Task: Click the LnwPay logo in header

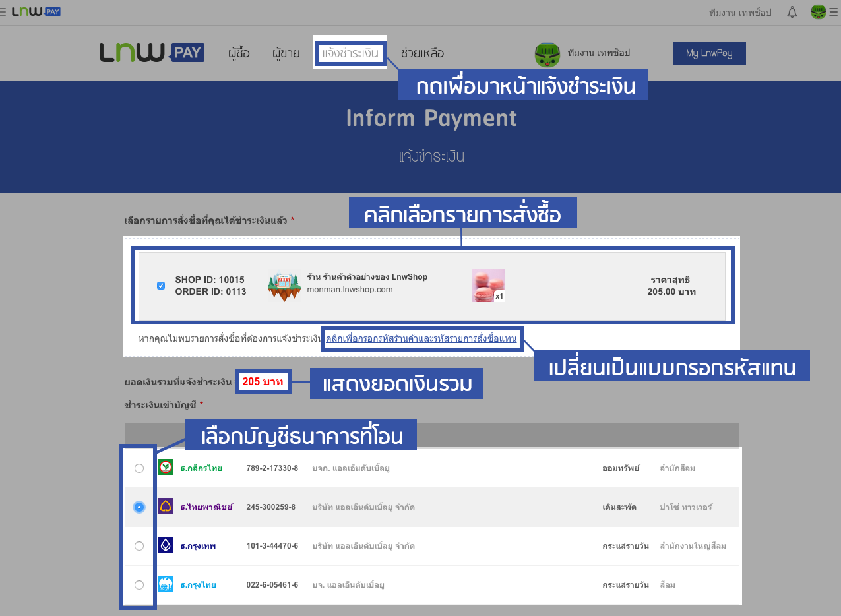Action: (x=152, y=53)
